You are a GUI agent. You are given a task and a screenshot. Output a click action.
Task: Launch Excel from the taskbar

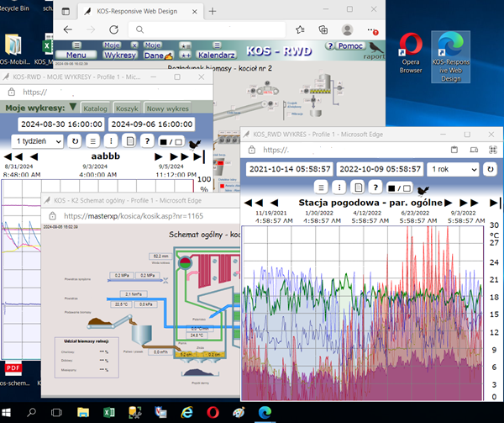(x=109, y=411)
